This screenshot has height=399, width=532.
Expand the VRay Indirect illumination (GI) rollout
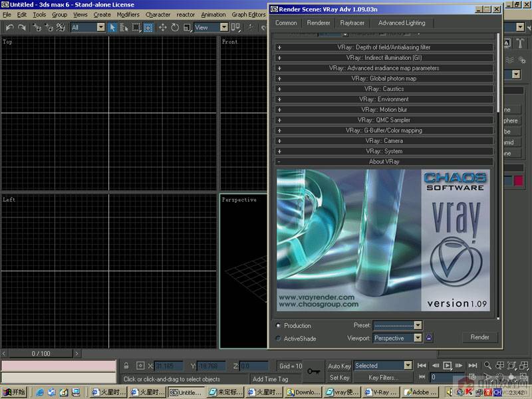click(x=384, y=58)
